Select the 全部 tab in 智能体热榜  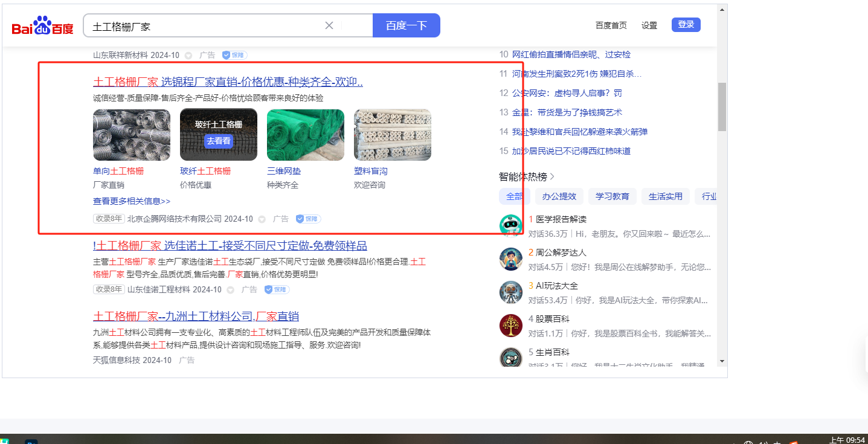(515, 196)
